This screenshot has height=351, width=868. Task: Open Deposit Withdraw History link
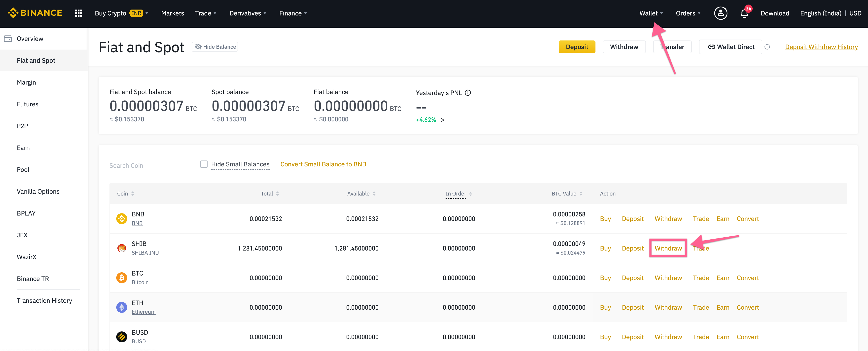pyautogui.click(x=821, y=47)
